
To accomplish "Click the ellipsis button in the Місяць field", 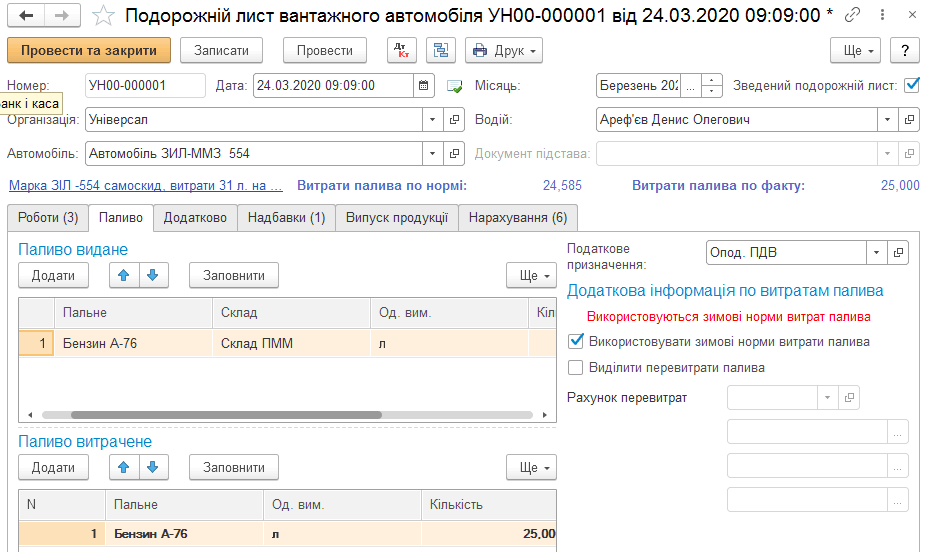I will pyautogui.click(x=691, y=86).
